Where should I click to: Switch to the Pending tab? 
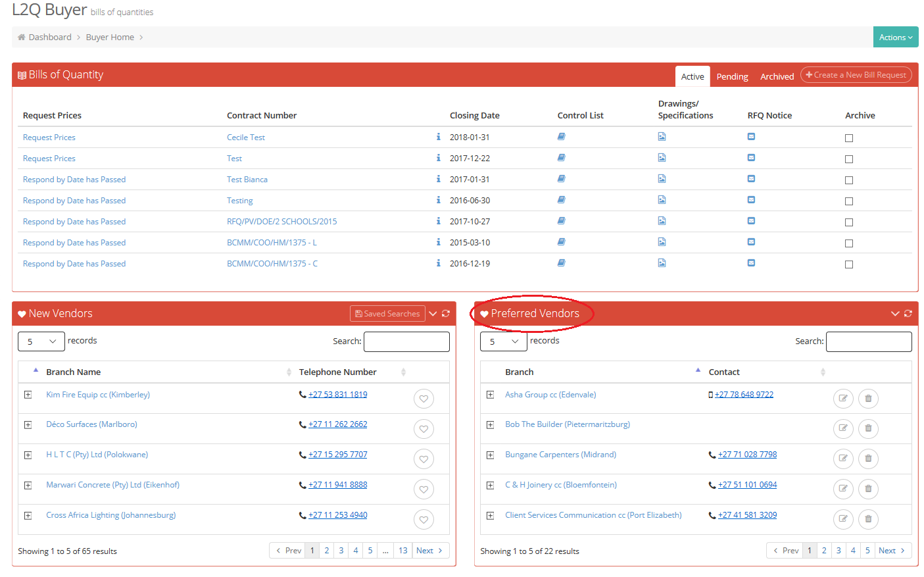(x=732, y=76)
